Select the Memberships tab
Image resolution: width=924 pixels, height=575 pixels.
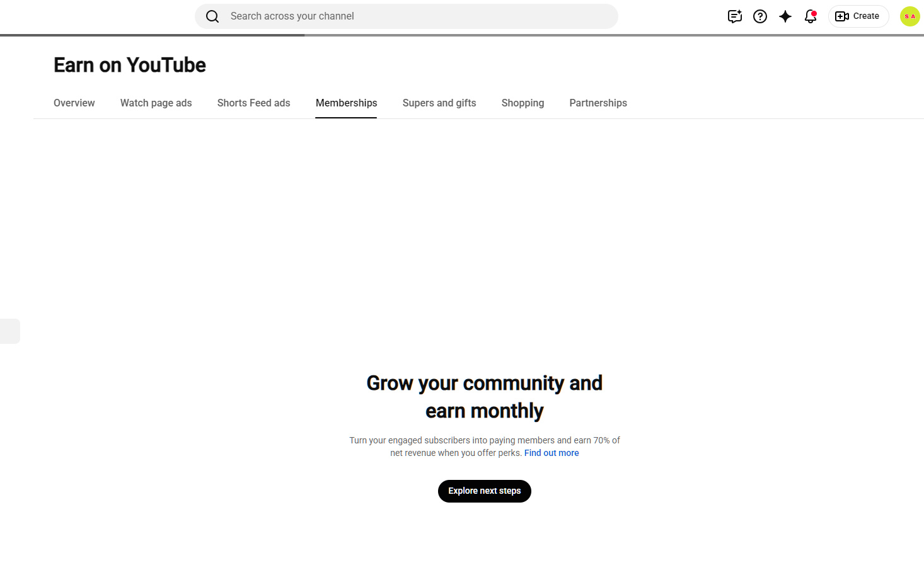[x=347, y=103]
